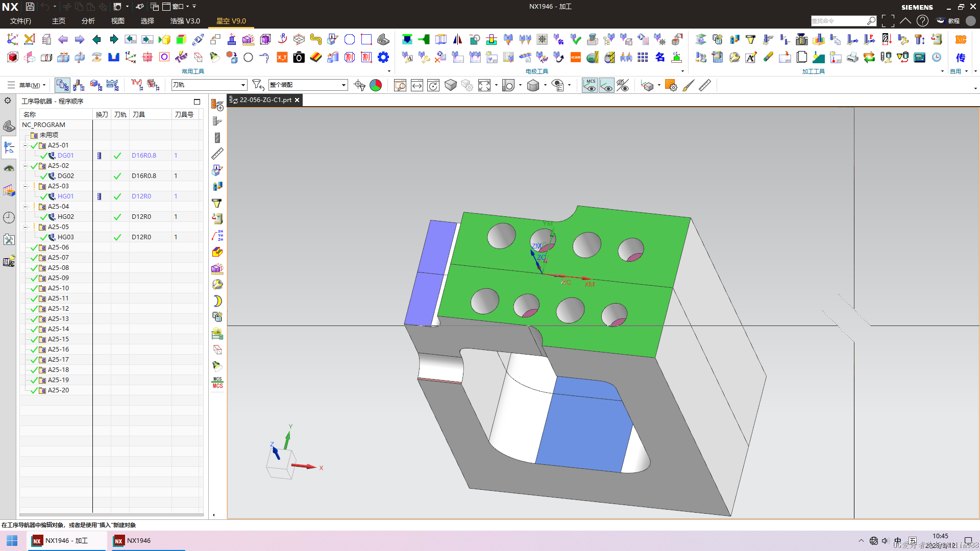This screenshot has width=980, height=551.
Task: Toggle the MCS display eye button
Action: pos(590,86)
